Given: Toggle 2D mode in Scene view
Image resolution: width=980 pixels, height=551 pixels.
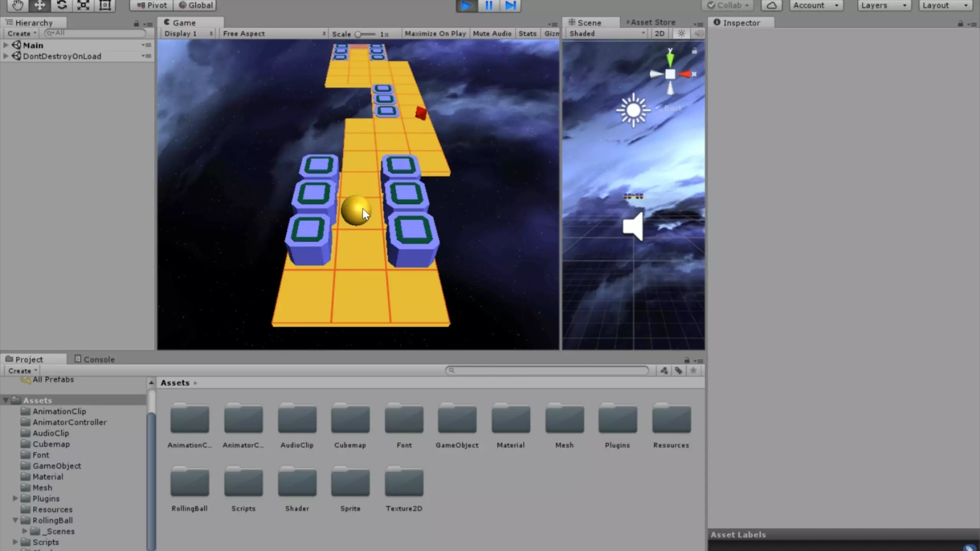Looking at the screenshot, I should tap(660, 34).
